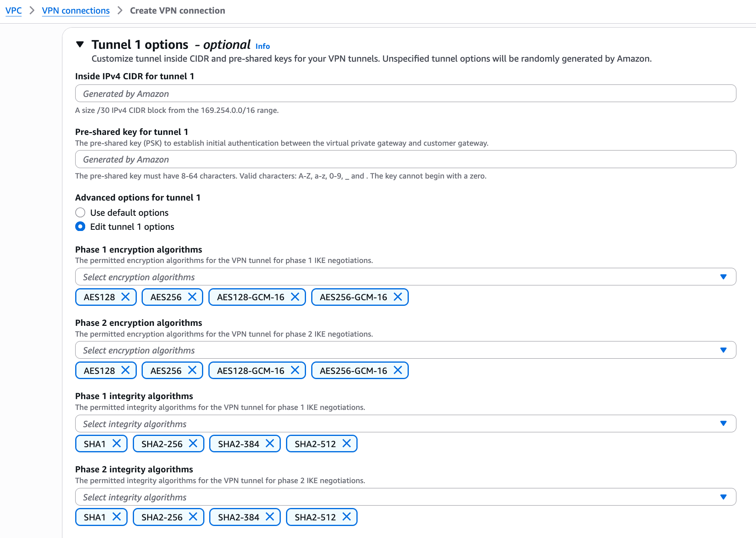The height and width of the screenshot is (538, 756).
Task: Open Phase 1 encryption algorithms dropdown
Action: pyautogui.click(x=405, y=277)
